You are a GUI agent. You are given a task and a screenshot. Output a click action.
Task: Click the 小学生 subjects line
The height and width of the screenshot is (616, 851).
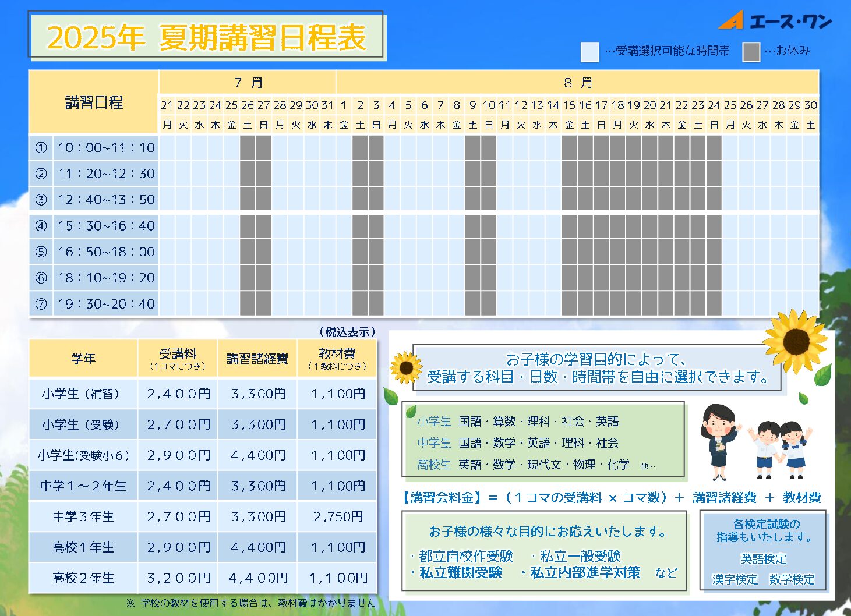(x=517, y=422)
